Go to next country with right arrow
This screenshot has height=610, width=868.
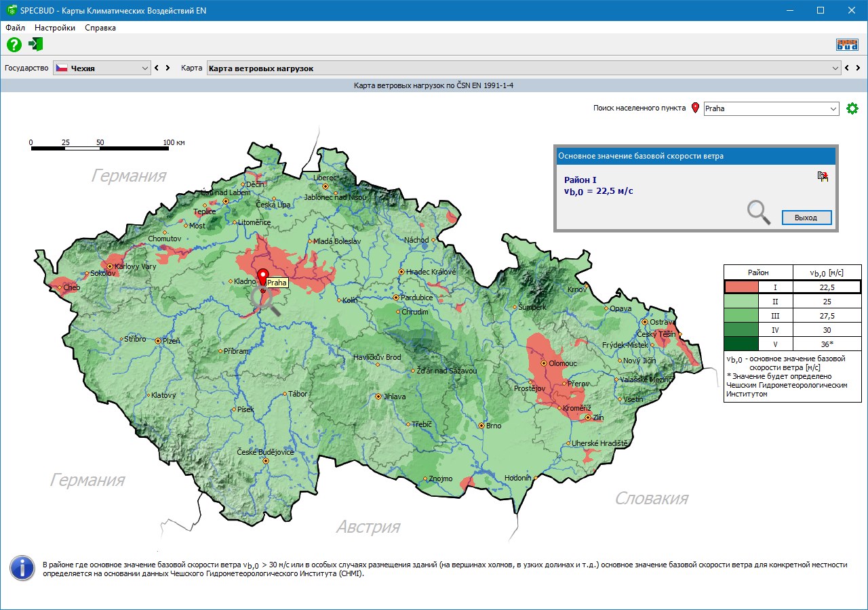click(168, 68)
